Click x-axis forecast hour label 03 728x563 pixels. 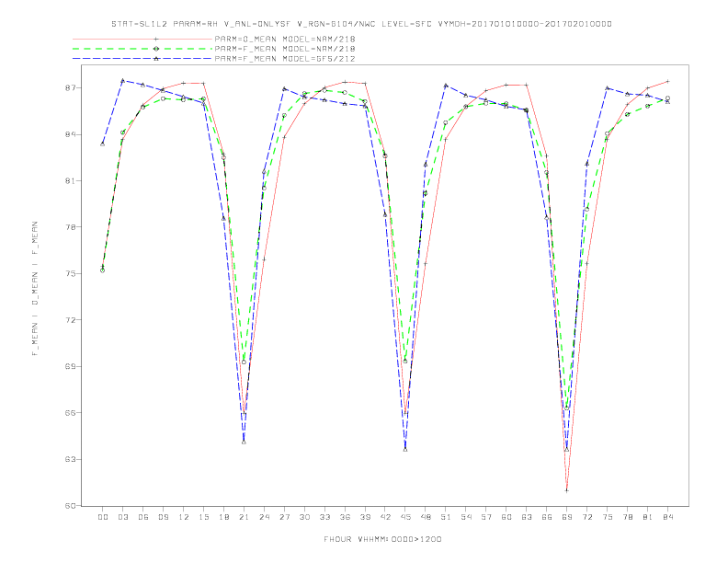pyautogui.click(x=122, y=517)
